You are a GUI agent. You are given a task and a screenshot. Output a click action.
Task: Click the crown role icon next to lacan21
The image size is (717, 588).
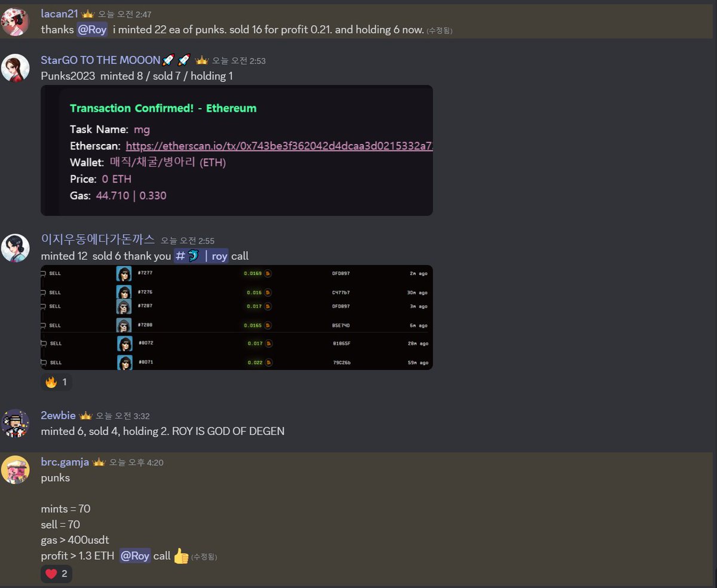click(88, 14)
